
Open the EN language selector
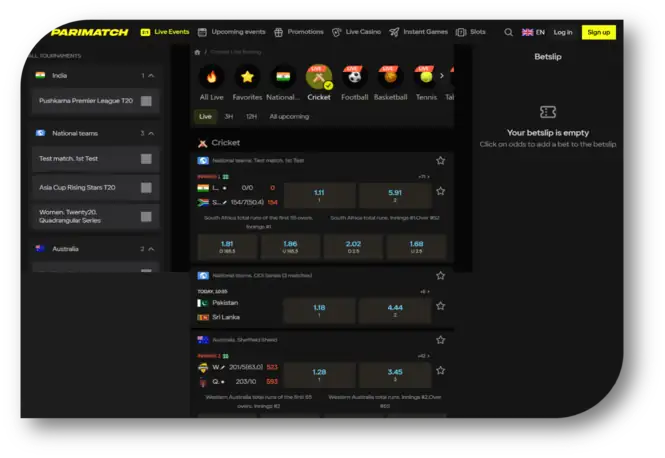(x=533, y=32)
